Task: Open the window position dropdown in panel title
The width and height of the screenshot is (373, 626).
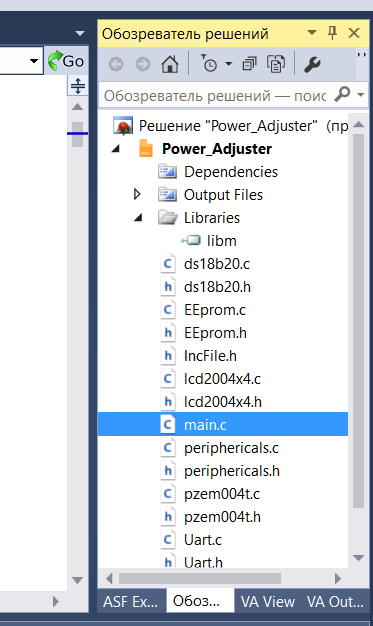Action: pyautogui.click(x=312, y=33)
